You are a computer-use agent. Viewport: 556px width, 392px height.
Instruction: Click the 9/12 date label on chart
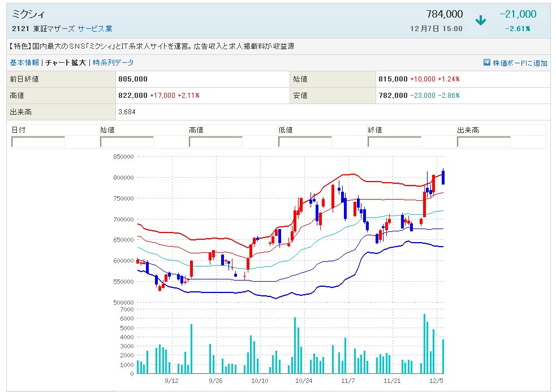172,381
